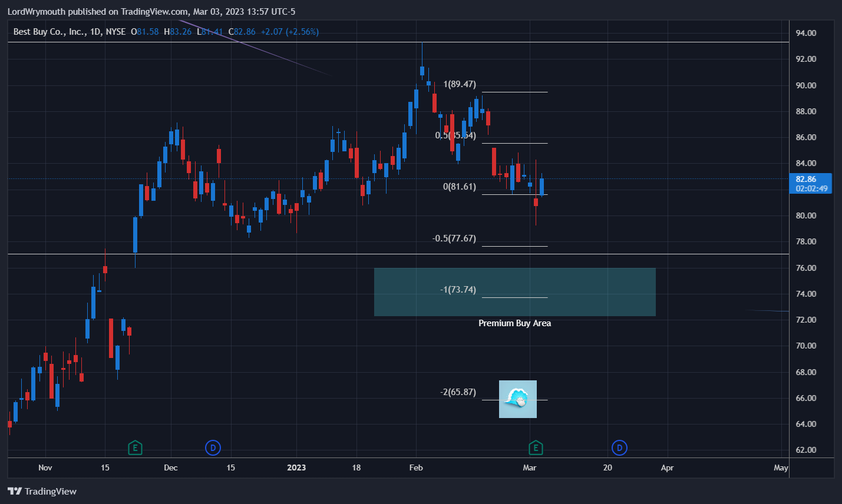Click the Best Buy Co., Inc. symbol title

click(49, 32)
